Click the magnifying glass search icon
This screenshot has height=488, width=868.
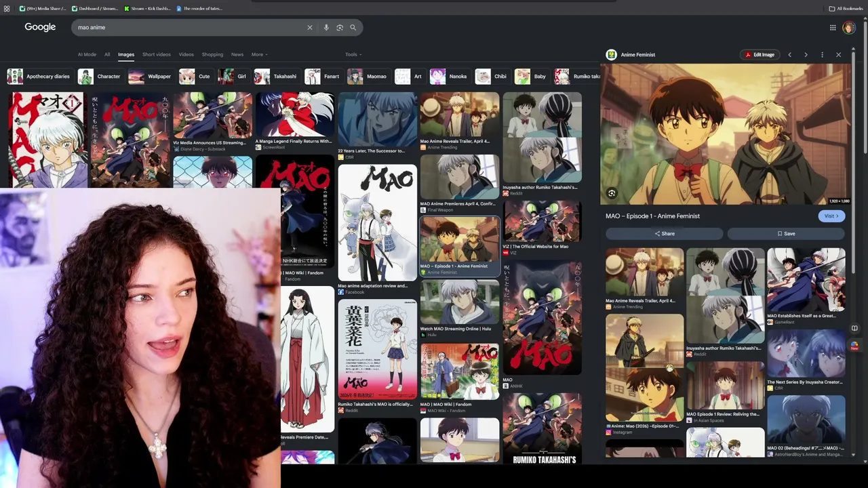coord(353,28)
